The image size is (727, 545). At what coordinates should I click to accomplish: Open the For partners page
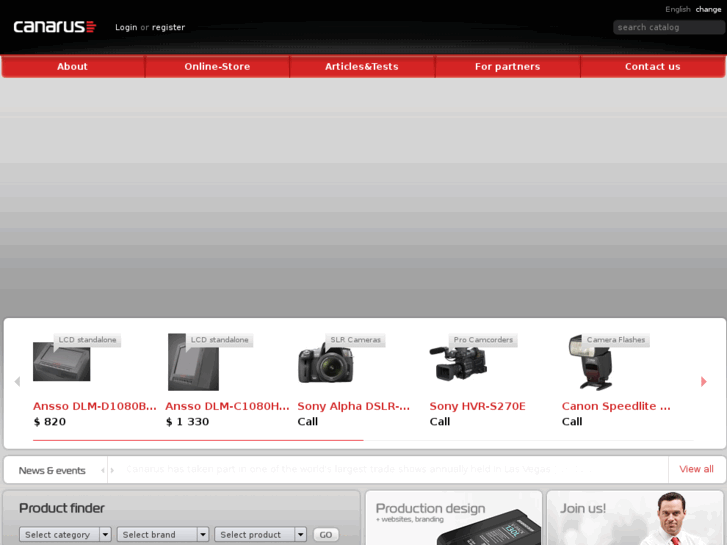click(x=507, y=66)
